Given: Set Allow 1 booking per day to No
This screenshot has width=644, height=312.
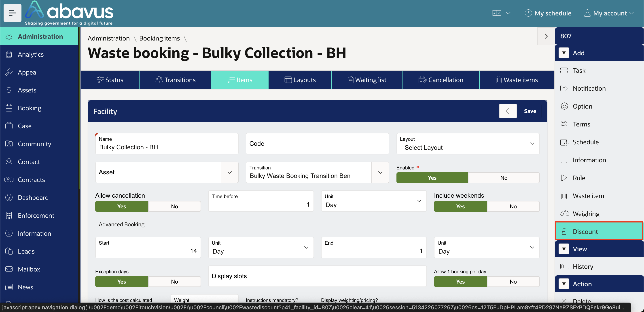Looking at the screenshot, I should coord(513,282).
